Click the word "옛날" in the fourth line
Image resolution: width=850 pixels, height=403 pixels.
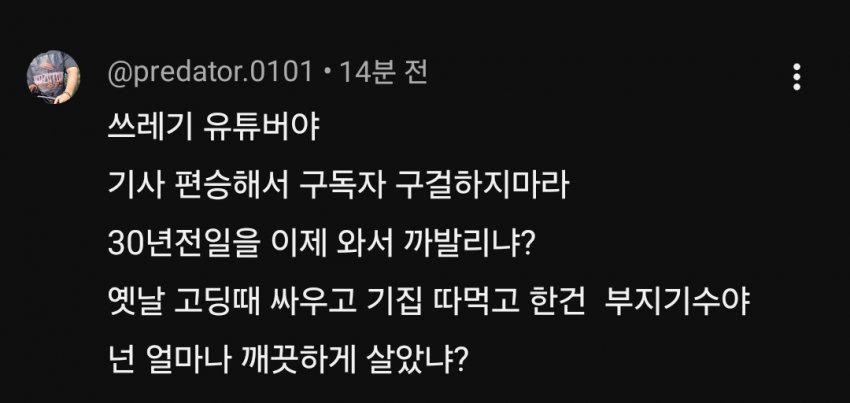(127, 298)
